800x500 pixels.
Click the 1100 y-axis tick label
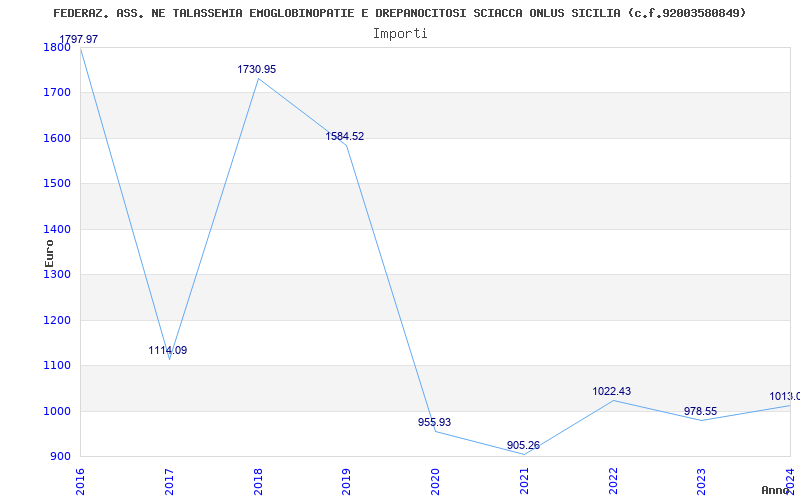point(57,366)
